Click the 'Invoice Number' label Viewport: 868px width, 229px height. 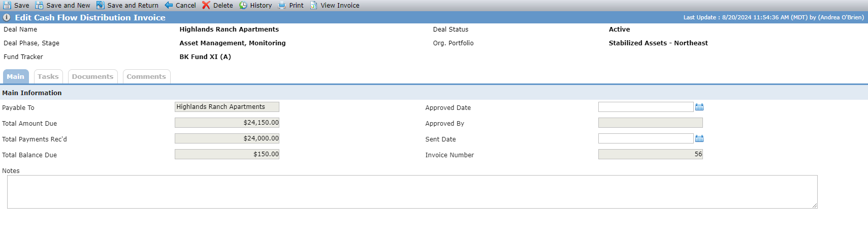[x=449, y=155]
